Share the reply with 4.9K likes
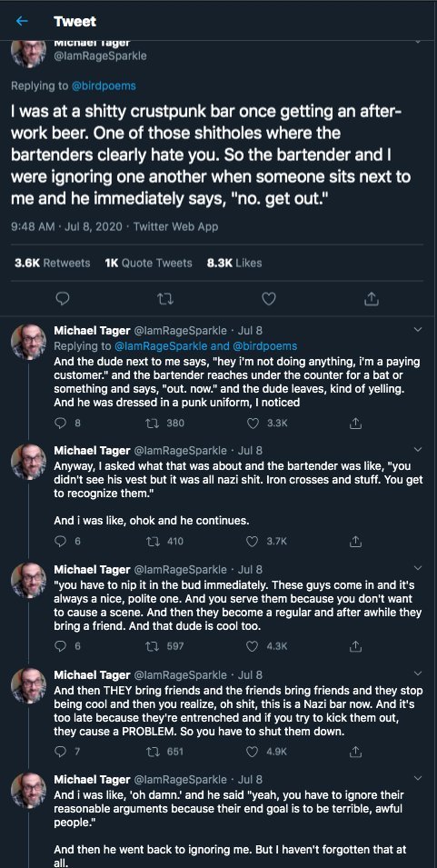The image size is (437, 868). (x=357, y=752)
